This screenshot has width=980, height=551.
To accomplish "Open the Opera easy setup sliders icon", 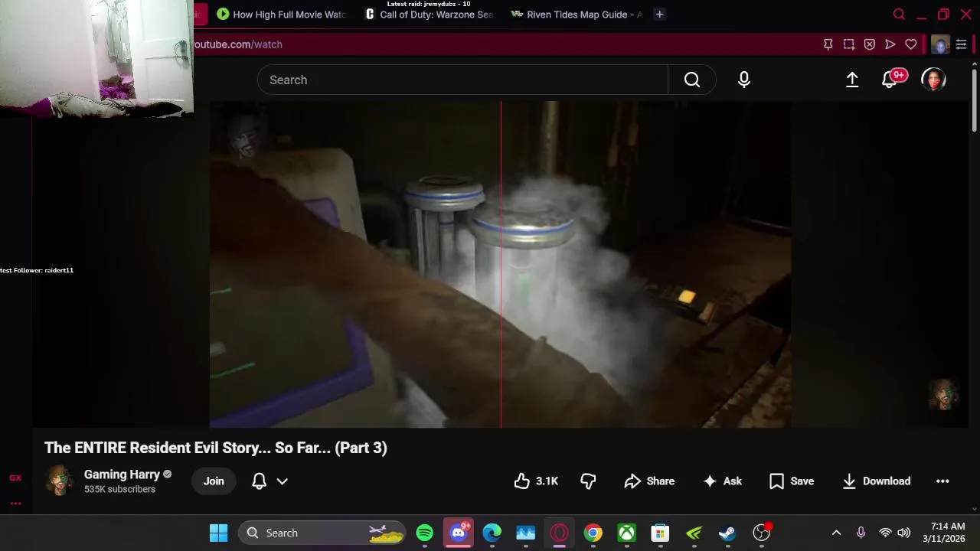I will (962, 44).
